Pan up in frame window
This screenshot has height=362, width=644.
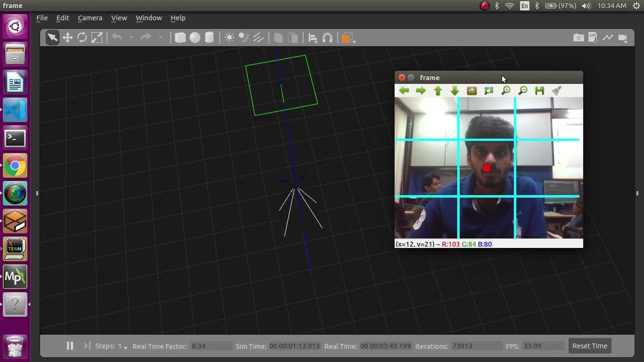tap(438, 90)
